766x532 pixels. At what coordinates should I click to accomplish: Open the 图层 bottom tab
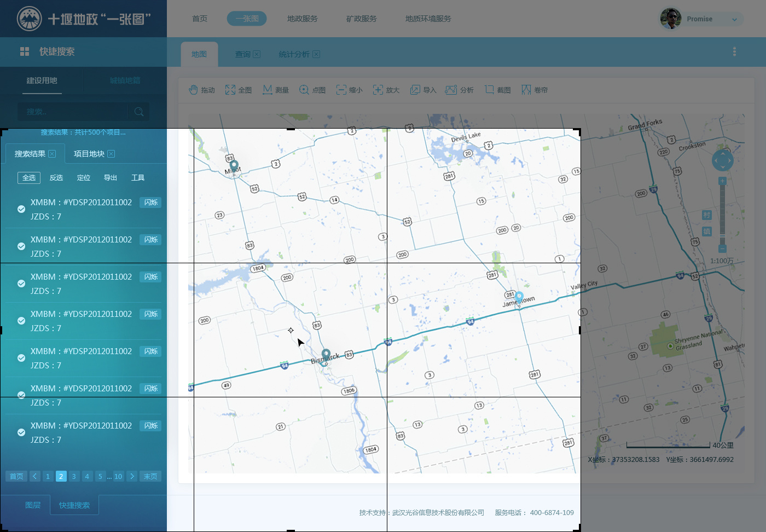pyautogui.click(x=33, y=505)
